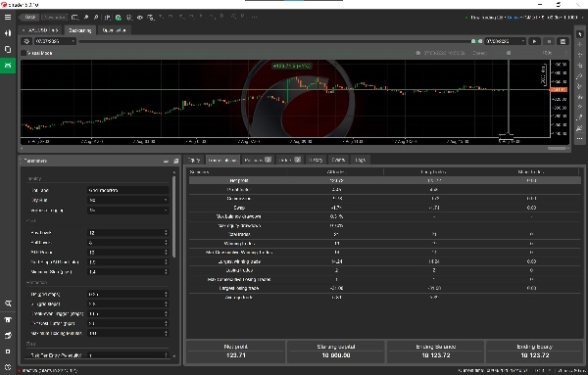Viewport: 588px width, 375px height.
Task: Click the chart horizontal scrollbar
Action: click(x=557, y=149)
